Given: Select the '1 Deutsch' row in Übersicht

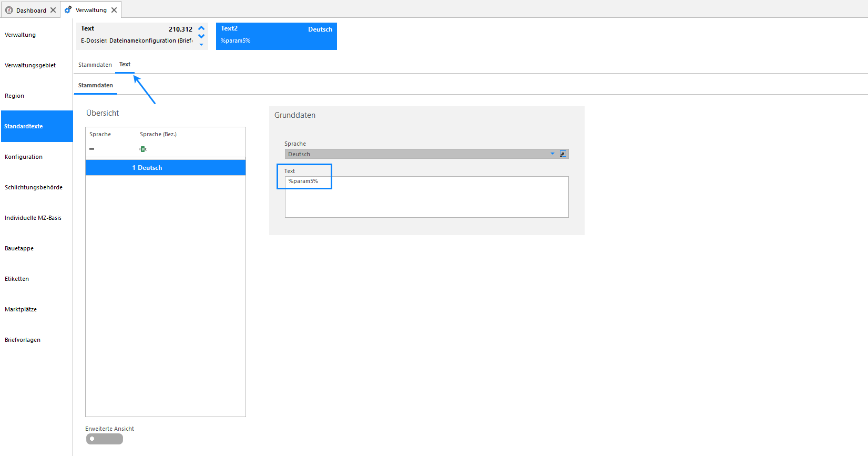Looking at the screenshot, I should pos(166,168).
